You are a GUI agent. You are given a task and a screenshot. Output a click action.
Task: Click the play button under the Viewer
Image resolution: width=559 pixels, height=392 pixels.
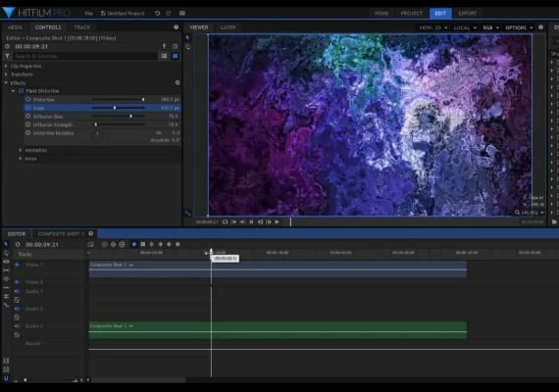[x=277, y=221]
